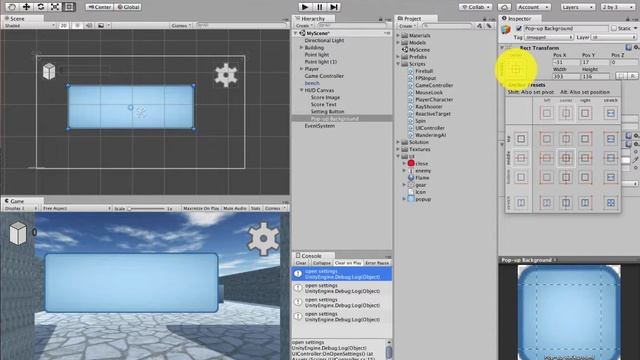Screen dimensions: 640x360
Task: Open the Layer dropdown in Inspector
Action: [x=614, y=37]
